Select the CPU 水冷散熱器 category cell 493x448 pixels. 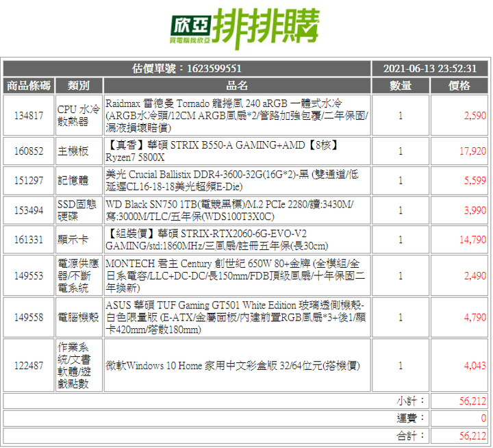coord(79,116)
